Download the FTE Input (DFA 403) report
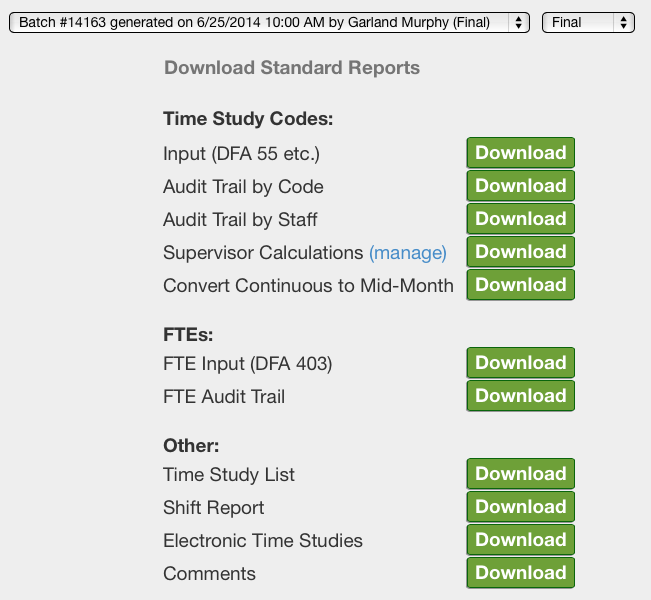 tap(520, 363)
